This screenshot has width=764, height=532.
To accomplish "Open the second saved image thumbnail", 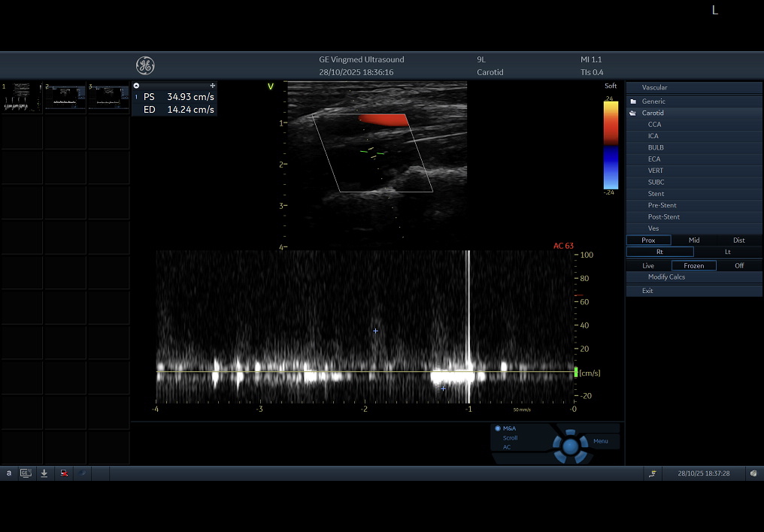I will click(x=65, y=98).
